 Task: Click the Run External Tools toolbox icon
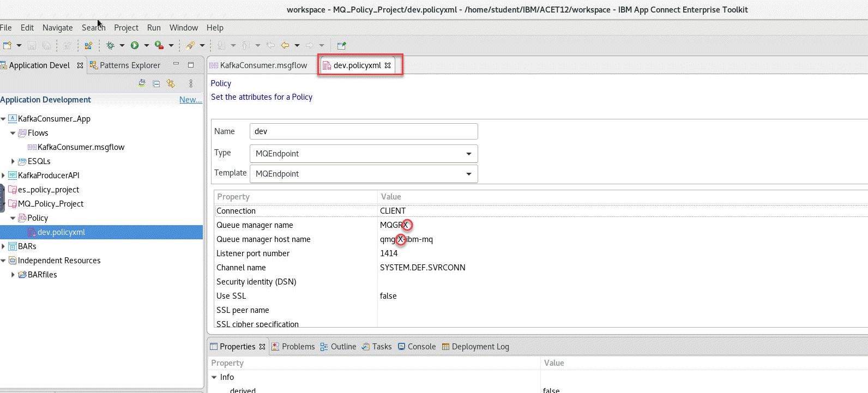(x=159, y=45)
